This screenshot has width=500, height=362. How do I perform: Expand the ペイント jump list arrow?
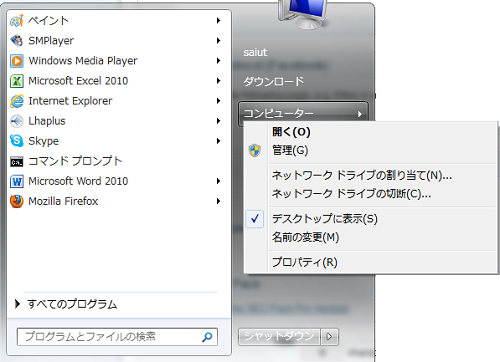(218, 21)
